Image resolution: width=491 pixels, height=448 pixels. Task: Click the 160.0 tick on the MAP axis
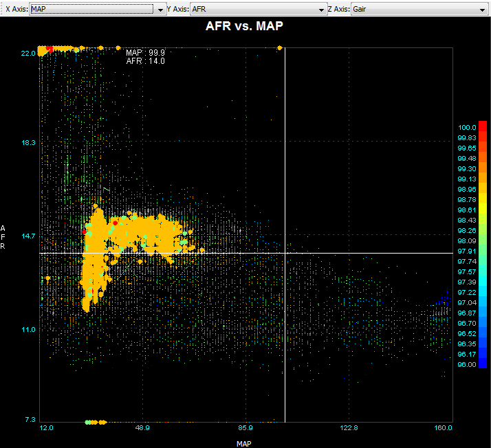443,428
